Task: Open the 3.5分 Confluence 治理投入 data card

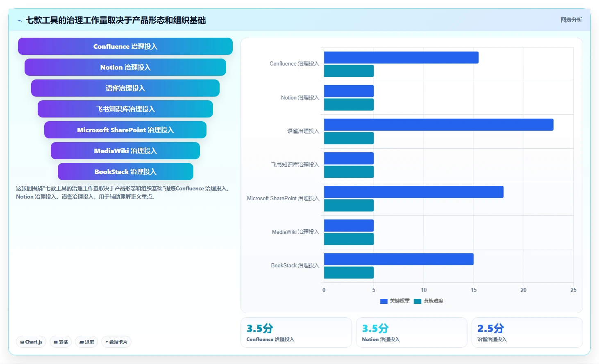Action: [296, 332]
